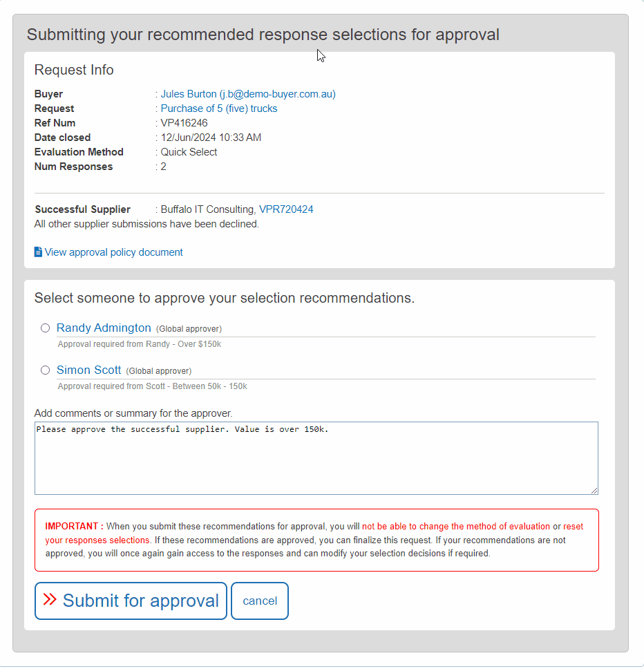Viewport: 644px width, 669px height.
Task: Click the IMPORTANT warning notice box
Action: tap(316, 540)
